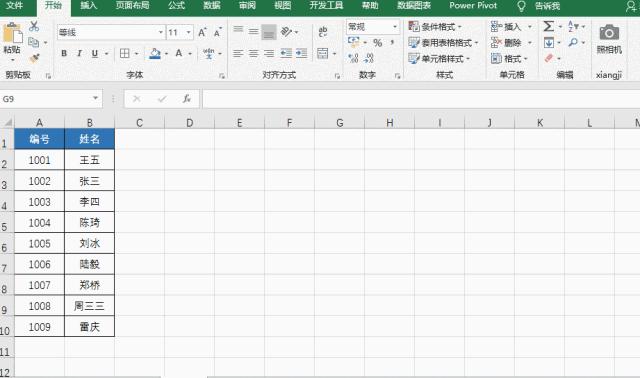This screenshot has width=640, height=378.
Task: Apply percent style format
Action: tap(378, 43)
